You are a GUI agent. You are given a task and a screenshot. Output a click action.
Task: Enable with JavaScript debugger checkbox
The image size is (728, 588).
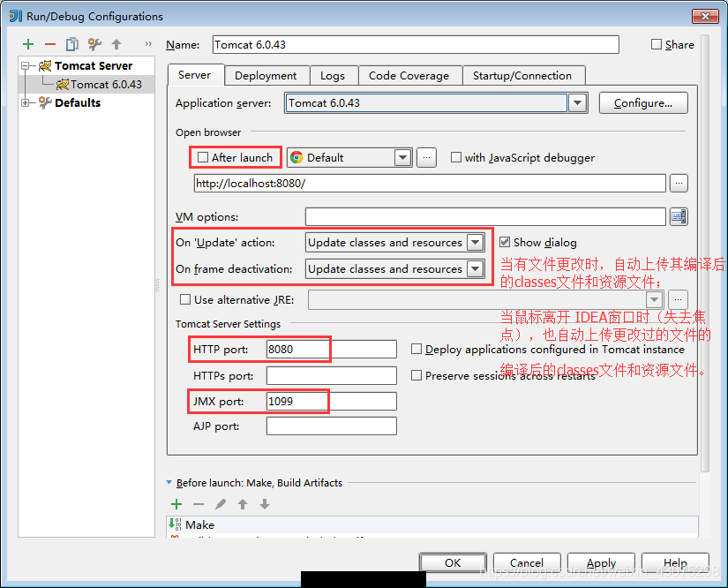point(456,157)
